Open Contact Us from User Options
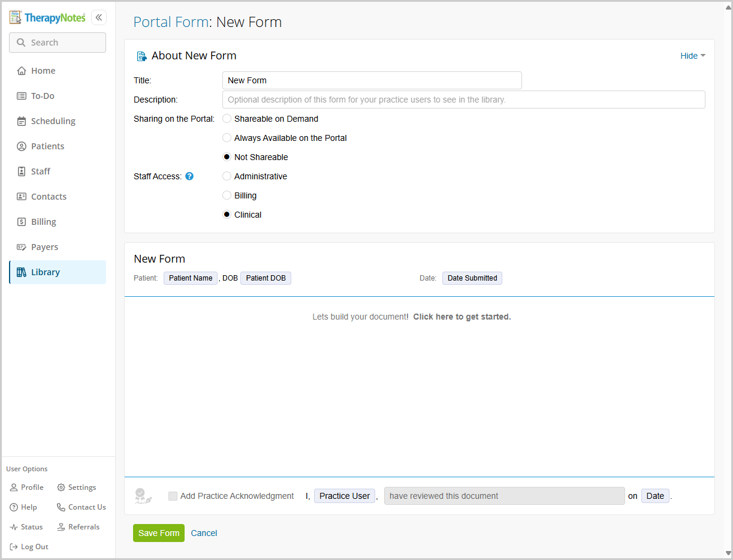Image resolution: width=733 pixels, height=560 pixels. point(82,507)
